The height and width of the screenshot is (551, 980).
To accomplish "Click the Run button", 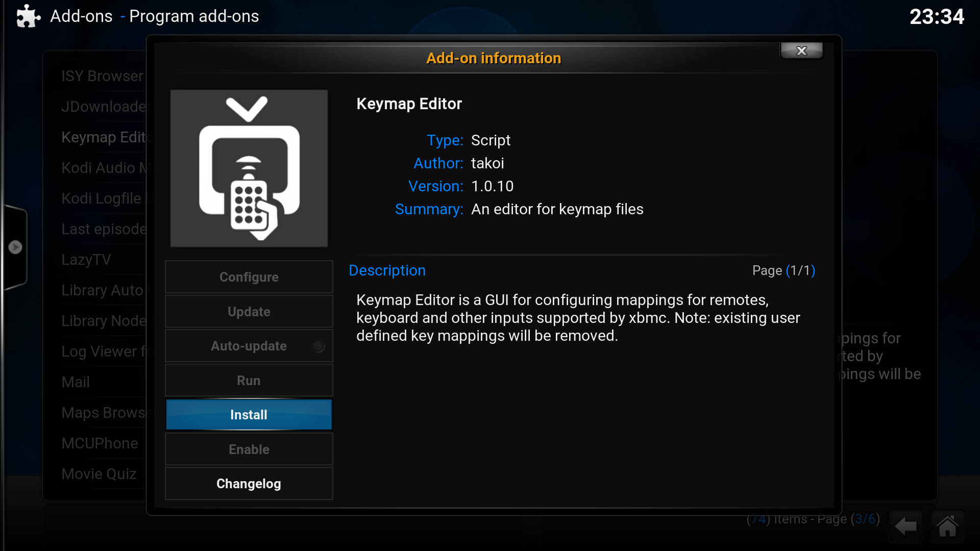I will tap(249, 381).
